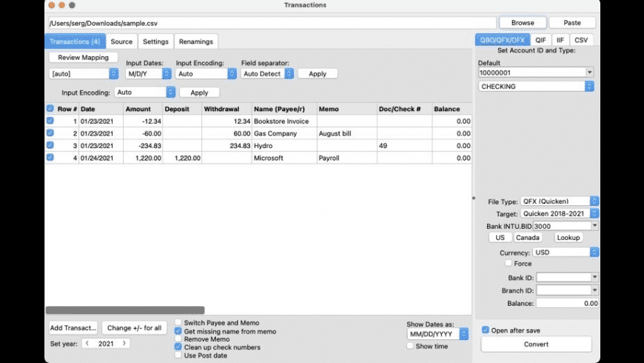Uncheck the Microsoft row checkbox
Viewport: 644px width, 363px height.
pyautogui.click(x=50, y=157)
